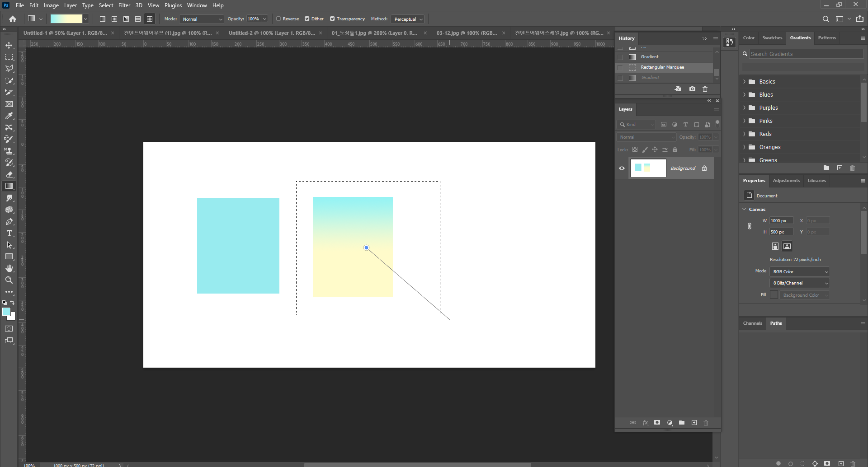Click the gradient preview swatch in options bar
Image resolution: width=868 pixels, height=467 pixels.
point(66,19)
